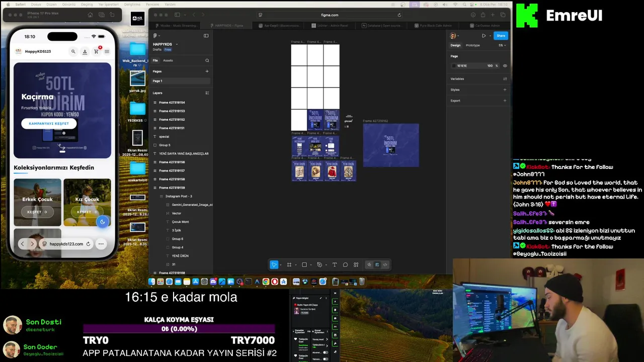Select the Text tool in Figma toolbar
This screenshot has width=644, height=362.
tap(335, 265)
